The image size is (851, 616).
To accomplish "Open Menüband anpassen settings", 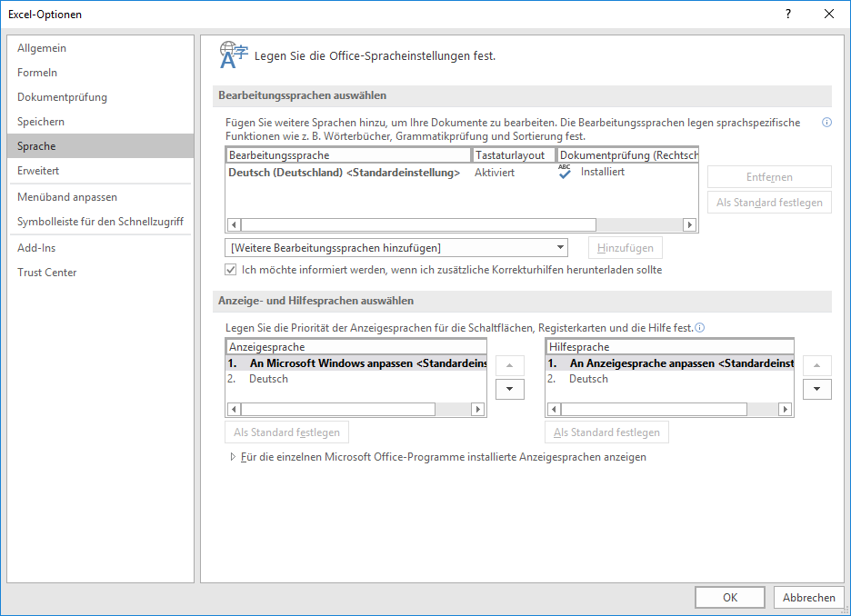I will coord(100,197).
